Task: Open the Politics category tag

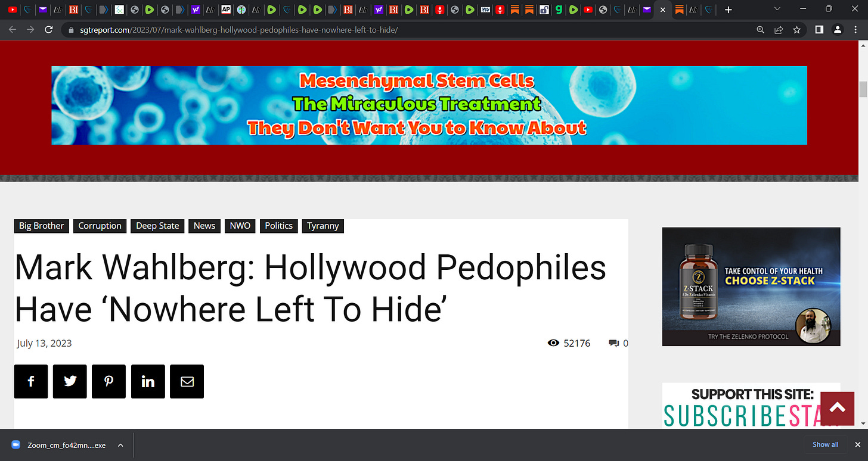Action: [x=279, y=226]
